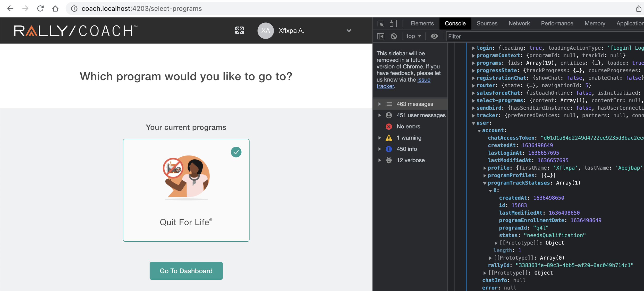Click the grid icon in Rally header
644x291 pixels.
click(x=239, y=31)
